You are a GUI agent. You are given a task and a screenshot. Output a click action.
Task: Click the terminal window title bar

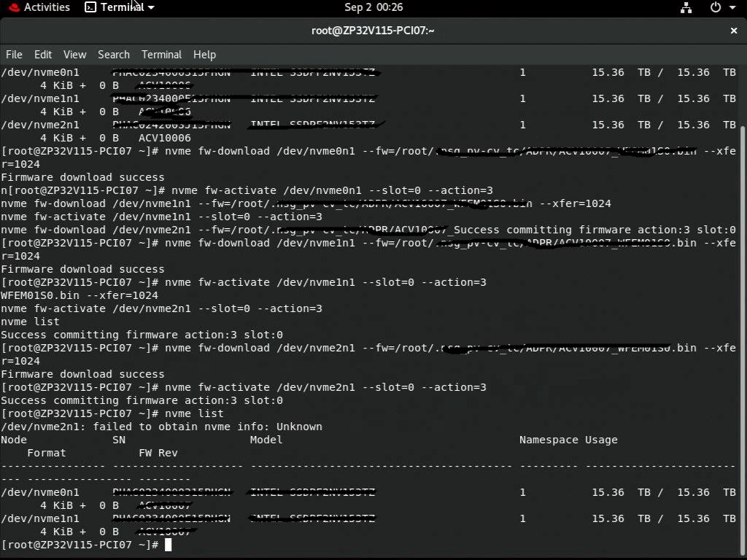pyautogui.click(x=373, y=31)
